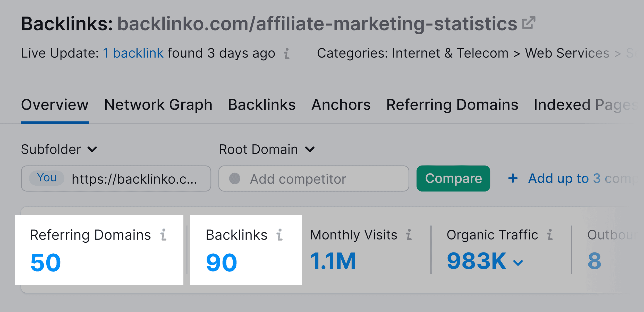Viewport: 644px width, 312px height.
Task: Expand the Organic Traffic 983K breakdown
Action: [519, 262]
